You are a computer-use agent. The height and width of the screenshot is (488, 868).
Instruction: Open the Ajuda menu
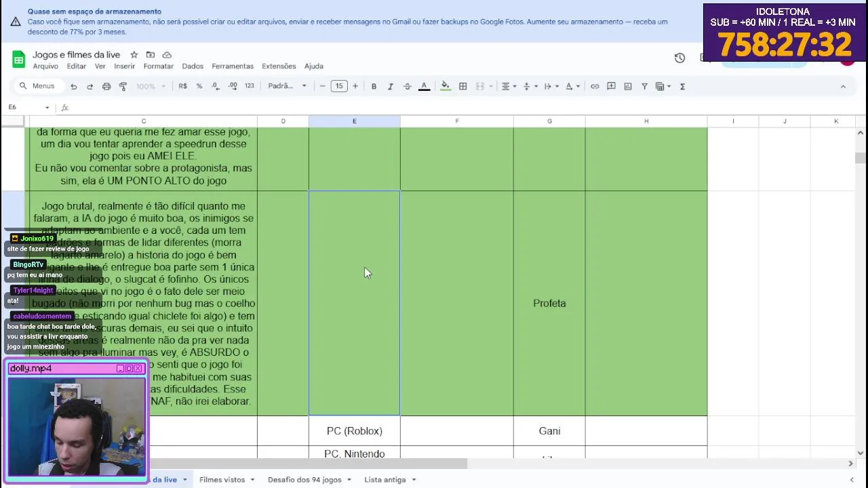pos(314,66)
